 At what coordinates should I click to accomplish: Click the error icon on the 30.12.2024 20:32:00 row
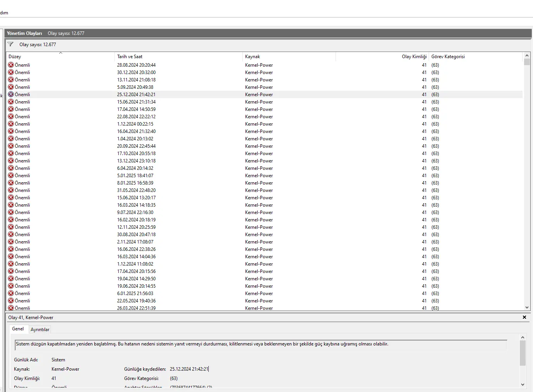pos(11,72)
